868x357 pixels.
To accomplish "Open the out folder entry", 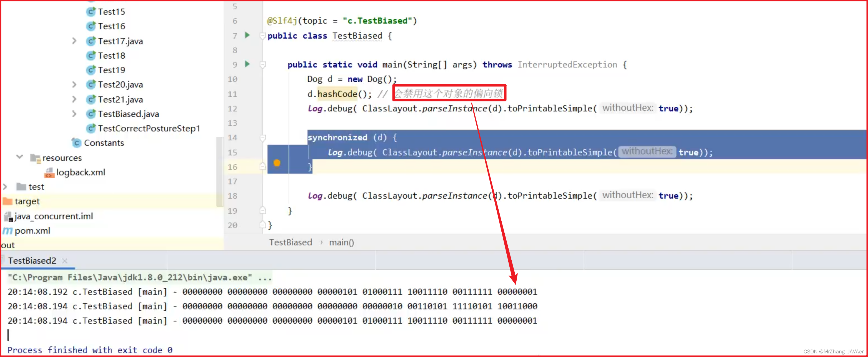I will click(x=8, y=245).
